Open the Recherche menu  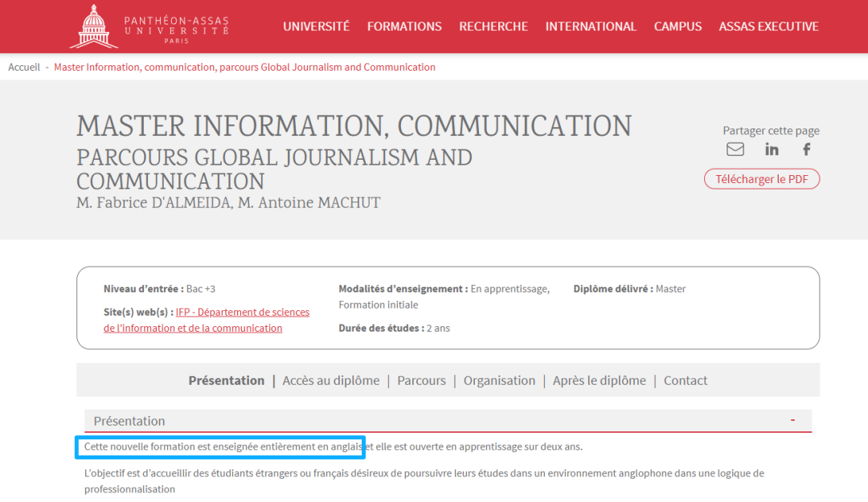click(x=493, y=27)
